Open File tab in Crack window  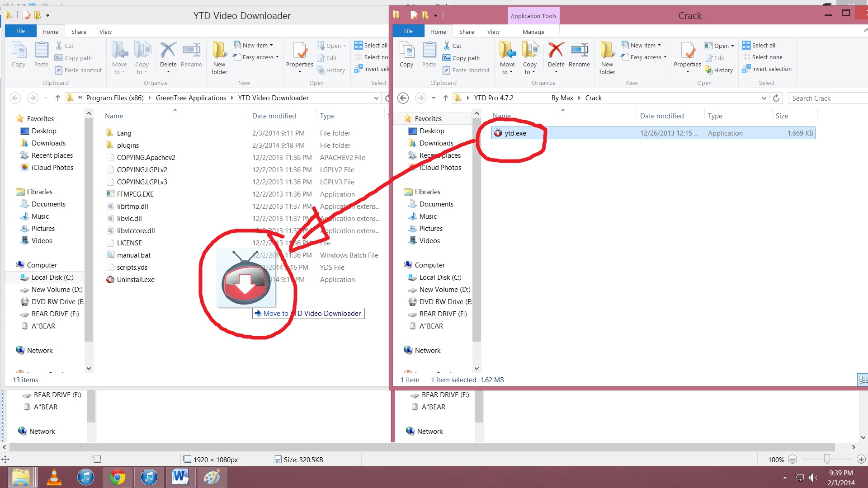pyautogui.click(x=408, y=31)
